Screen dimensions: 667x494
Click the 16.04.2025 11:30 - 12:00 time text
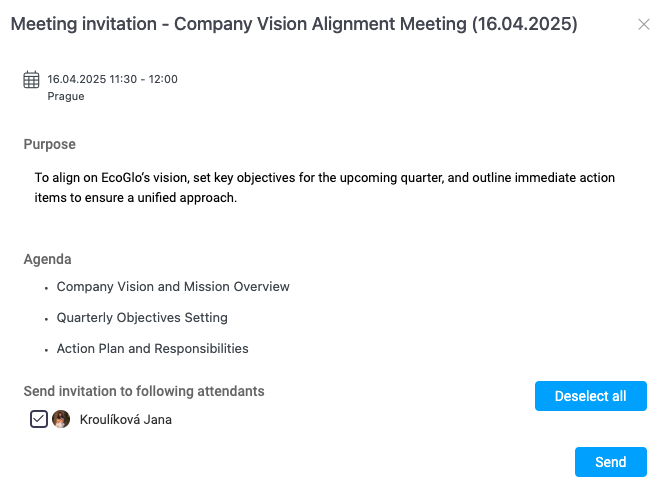pos(112,79)
